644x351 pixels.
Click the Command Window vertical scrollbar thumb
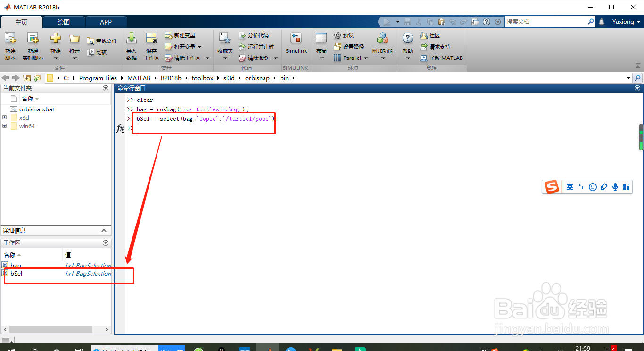tap(641, 137)
